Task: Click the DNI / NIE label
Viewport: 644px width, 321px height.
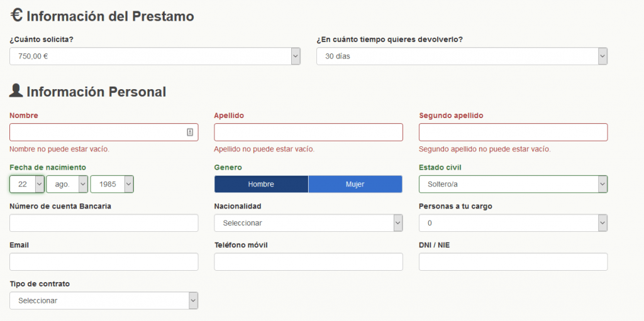Action: point(435,245)
